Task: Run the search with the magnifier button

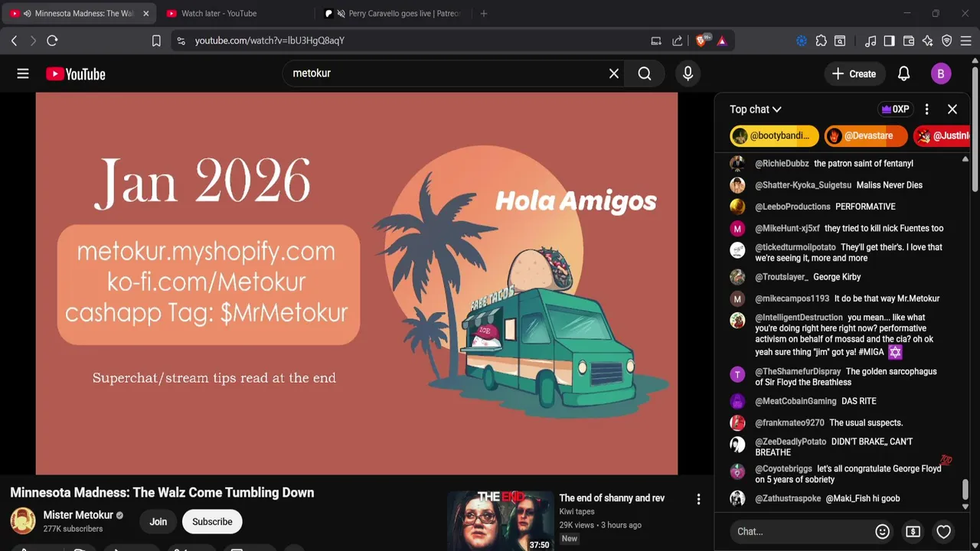Action: click(x=645, y=73)
